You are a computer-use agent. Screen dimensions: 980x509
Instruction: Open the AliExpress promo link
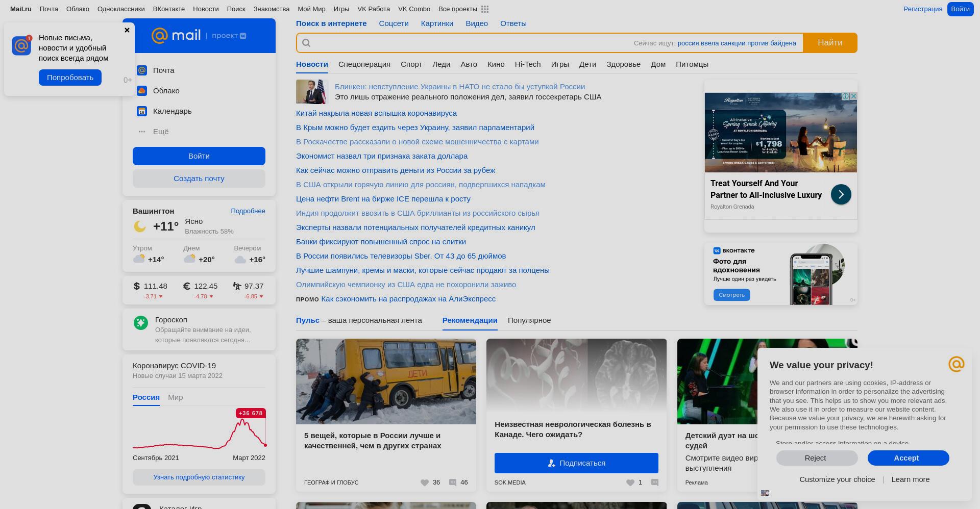click(408, 299)
